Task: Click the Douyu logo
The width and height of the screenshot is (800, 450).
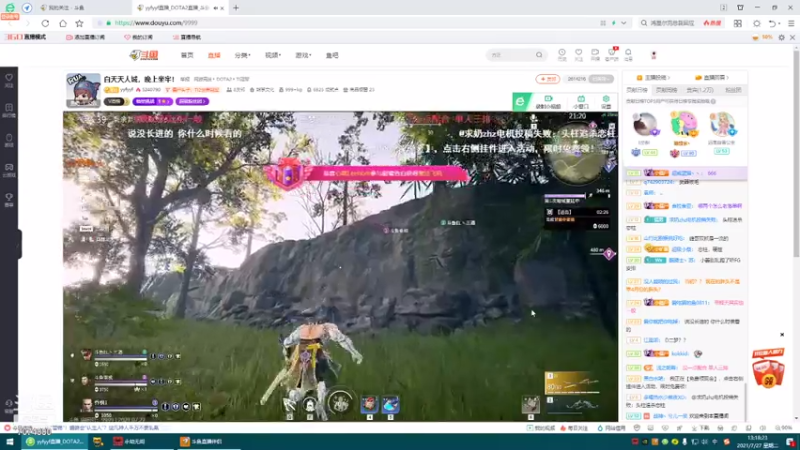Action: coord(144,55)
